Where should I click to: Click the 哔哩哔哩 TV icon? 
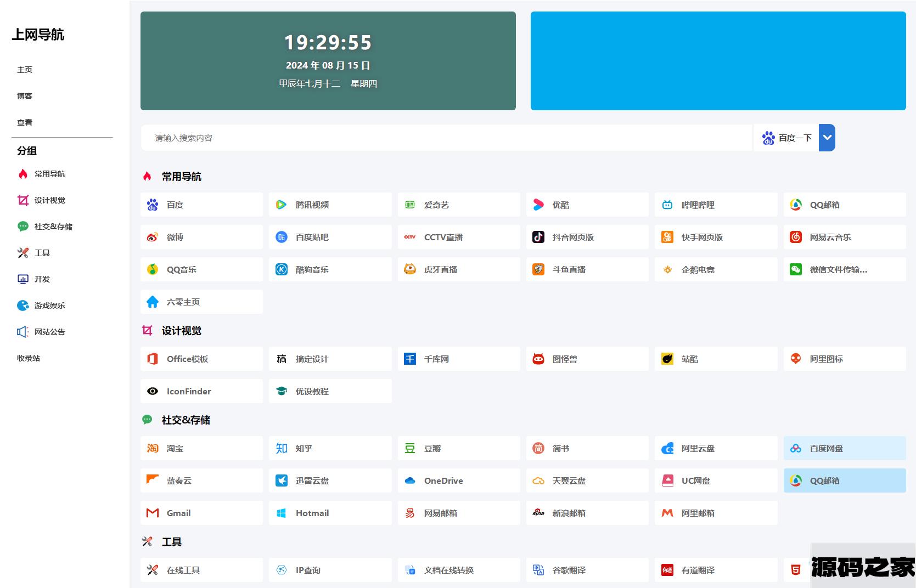click(x=667, y=205)
